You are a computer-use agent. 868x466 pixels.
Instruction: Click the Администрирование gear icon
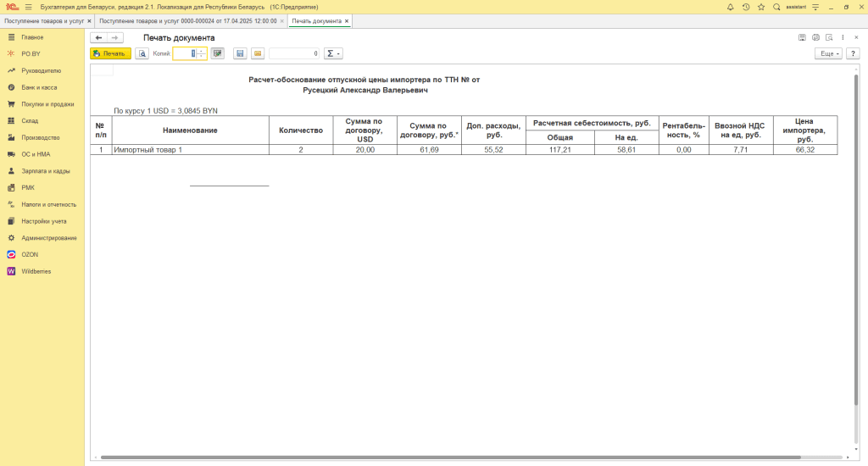pyautogui.click(x=11, y=238)
